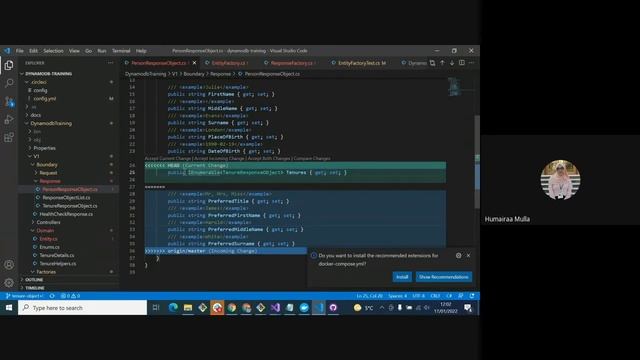640x360 pixels.
Task: Expand the Controllers folder
Action: click(48, 222)
